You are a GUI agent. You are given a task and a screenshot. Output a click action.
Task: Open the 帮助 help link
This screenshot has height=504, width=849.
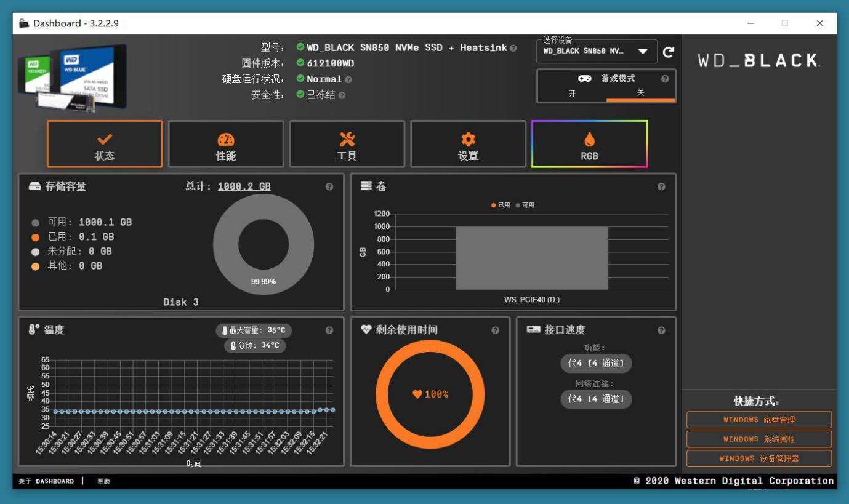pos(103,481)
